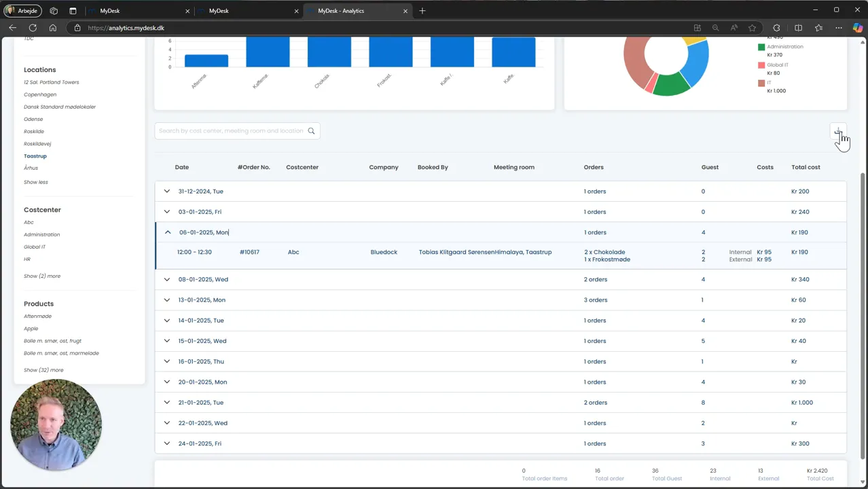Close the first MyDesk tab
The width and height of the screenshot is (868, 489).
tap(187, 11)
